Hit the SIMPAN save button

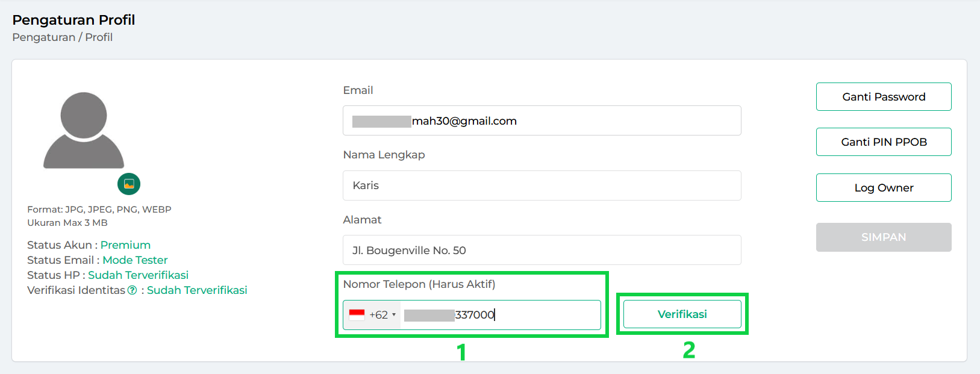[883, 237]
